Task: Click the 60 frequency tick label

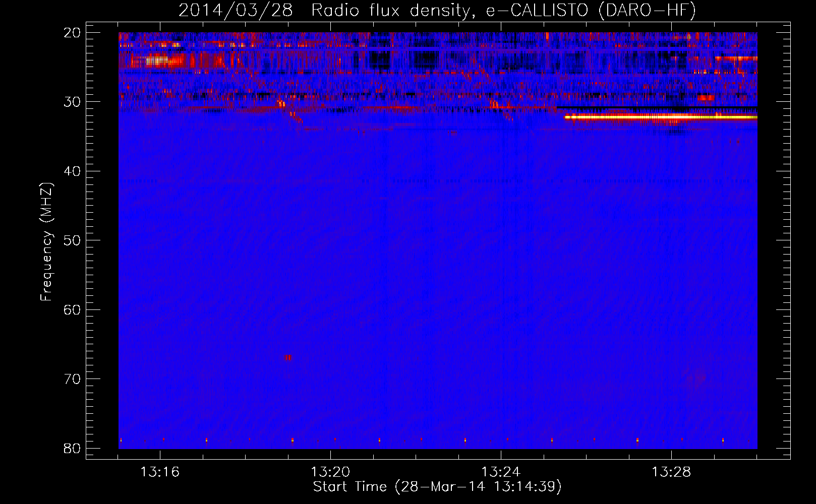Action: (72, 309)
